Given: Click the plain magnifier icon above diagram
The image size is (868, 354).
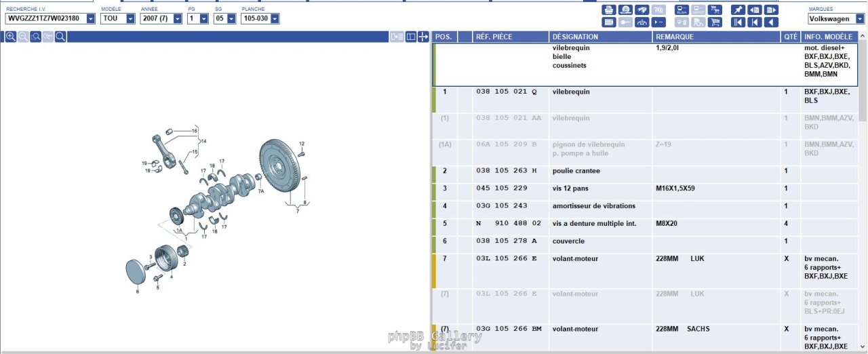Looking at the screenshot, I should 60,37.
